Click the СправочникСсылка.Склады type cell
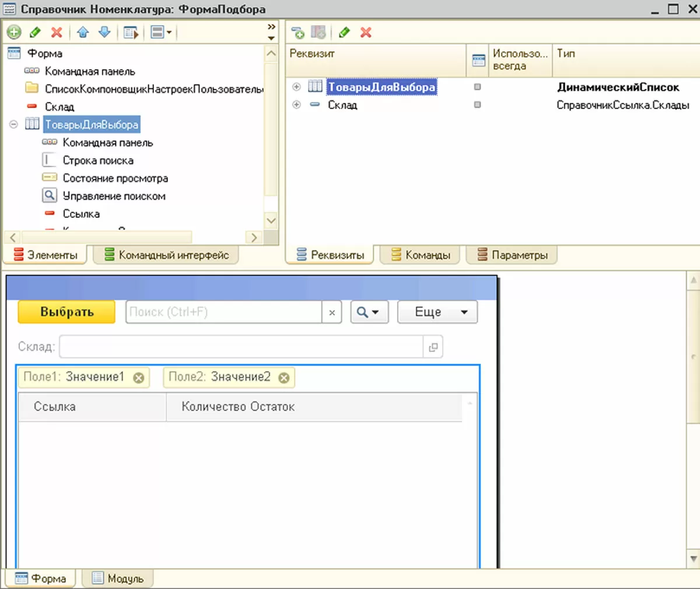700x589 pixels. click(623, 105)
